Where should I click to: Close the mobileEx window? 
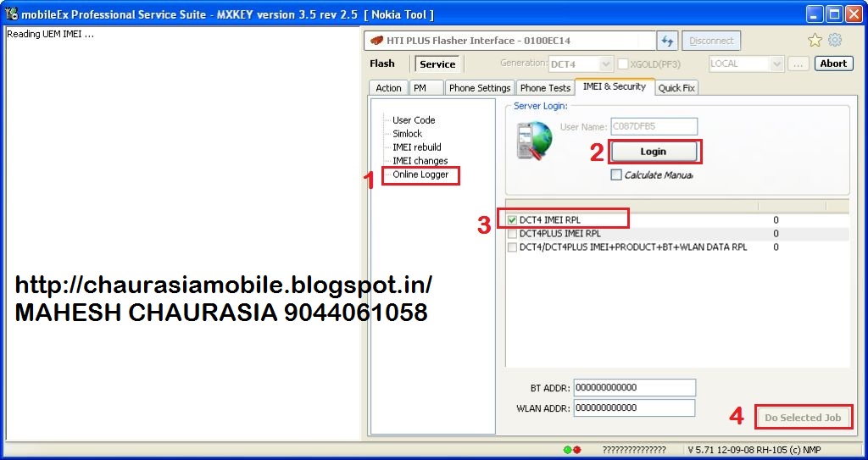click(x=854, y=14)
